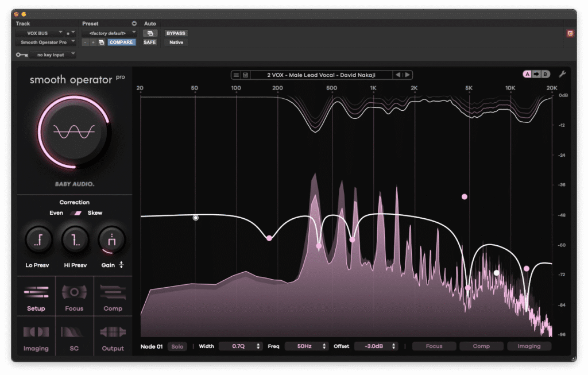Open the preset list menu icon
588x375 pixels.
tap(236, 75)
